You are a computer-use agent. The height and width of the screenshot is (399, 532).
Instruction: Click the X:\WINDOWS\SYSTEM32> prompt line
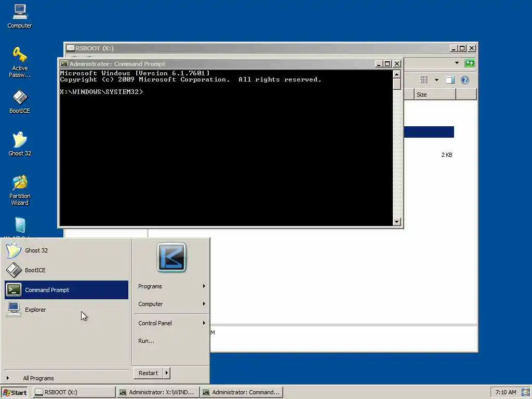point(101,91)
